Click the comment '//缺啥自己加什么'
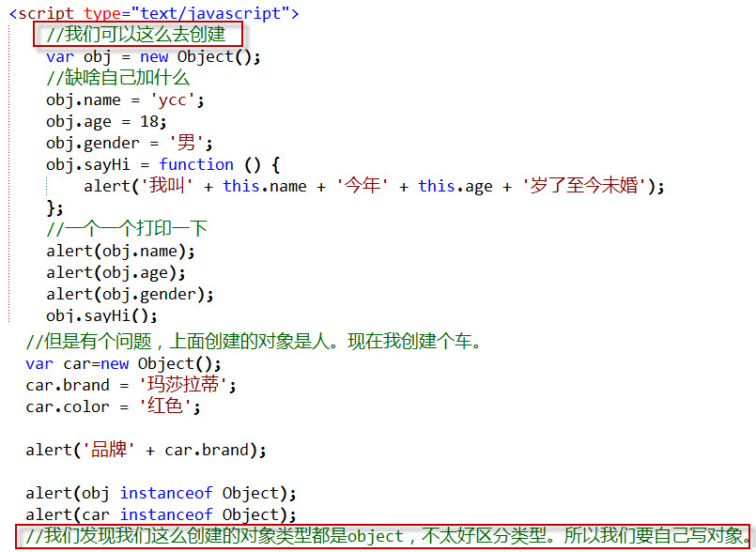The height and width of the screenshot is (552, 756). point(117,78)
